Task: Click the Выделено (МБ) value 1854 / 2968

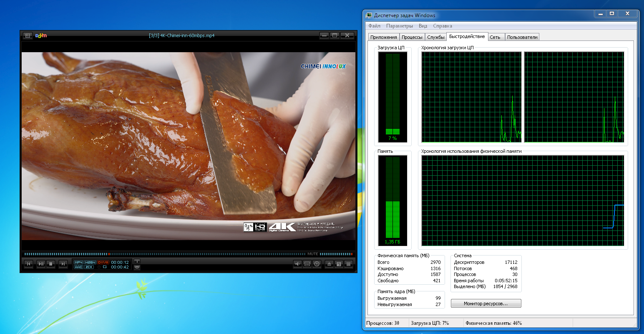Action: pos(505,286)
